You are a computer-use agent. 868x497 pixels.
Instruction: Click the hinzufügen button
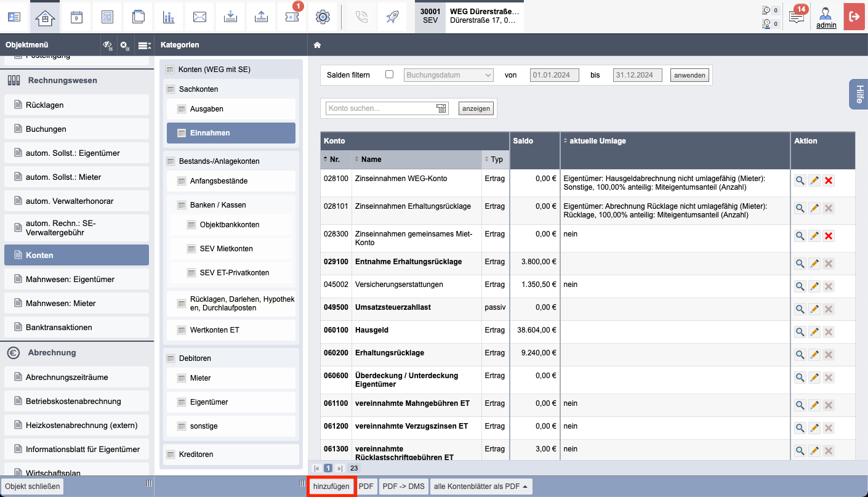[x=331, y=487]
